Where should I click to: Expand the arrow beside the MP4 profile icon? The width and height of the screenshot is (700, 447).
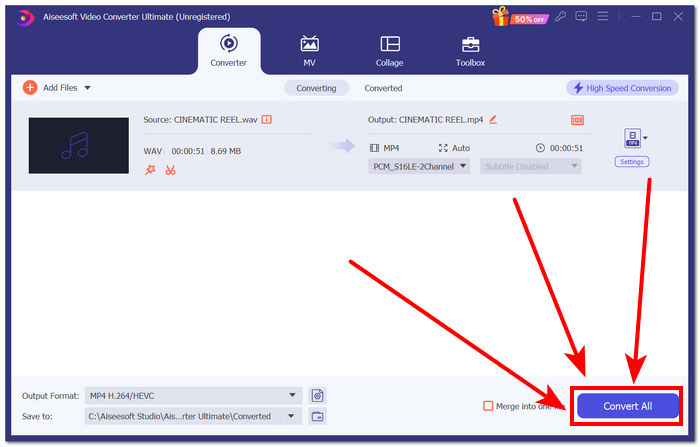point(645,138)
